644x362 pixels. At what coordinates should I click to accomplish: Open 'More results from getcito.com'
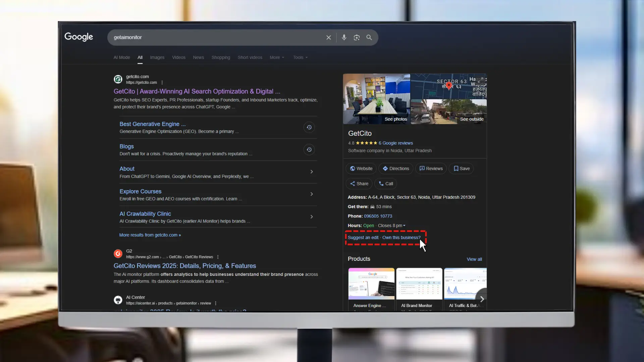(150, 235)
